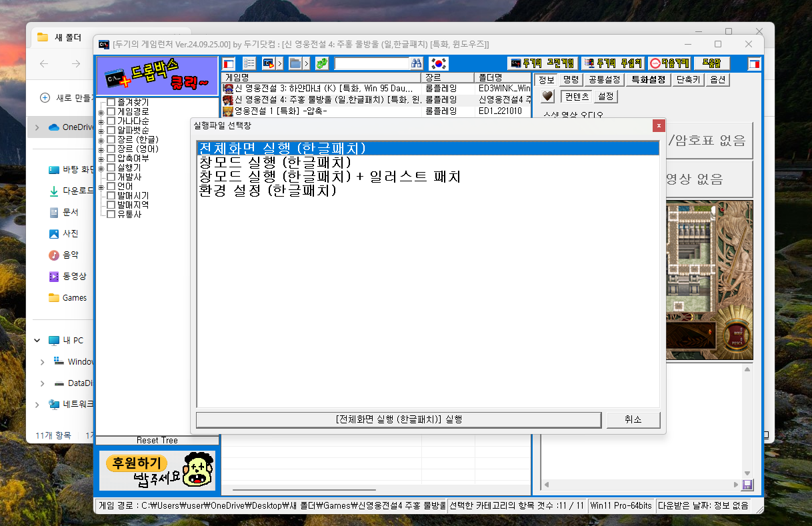Screen dimensions: 812x526
Task: Collapse the 내 PC node in Explorer
Action: 37,340
